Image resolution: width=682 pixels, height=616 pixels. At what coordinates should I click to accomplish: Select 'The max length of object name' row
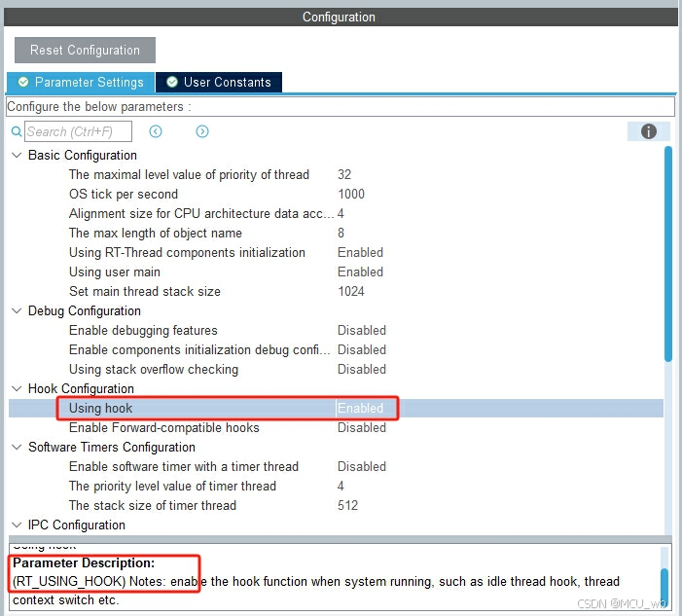tap(156, 234)
